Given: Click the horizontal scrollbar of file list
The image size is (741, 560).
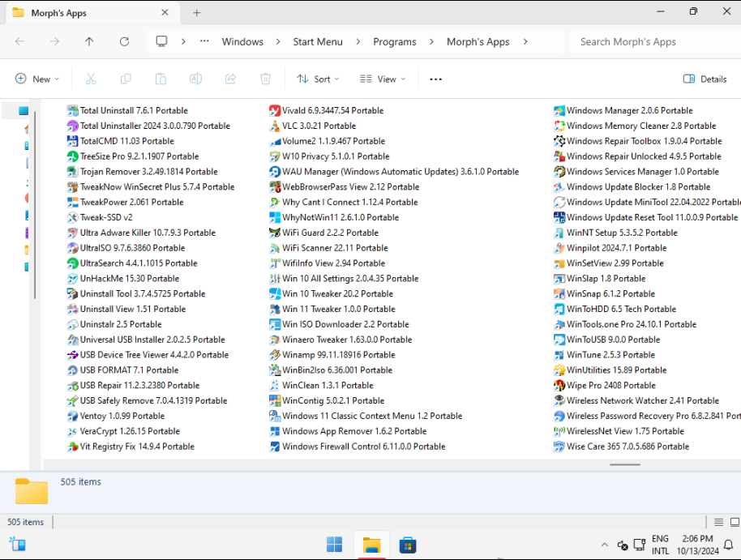Looking at the screenshot, I should click(x=625, y=464).
